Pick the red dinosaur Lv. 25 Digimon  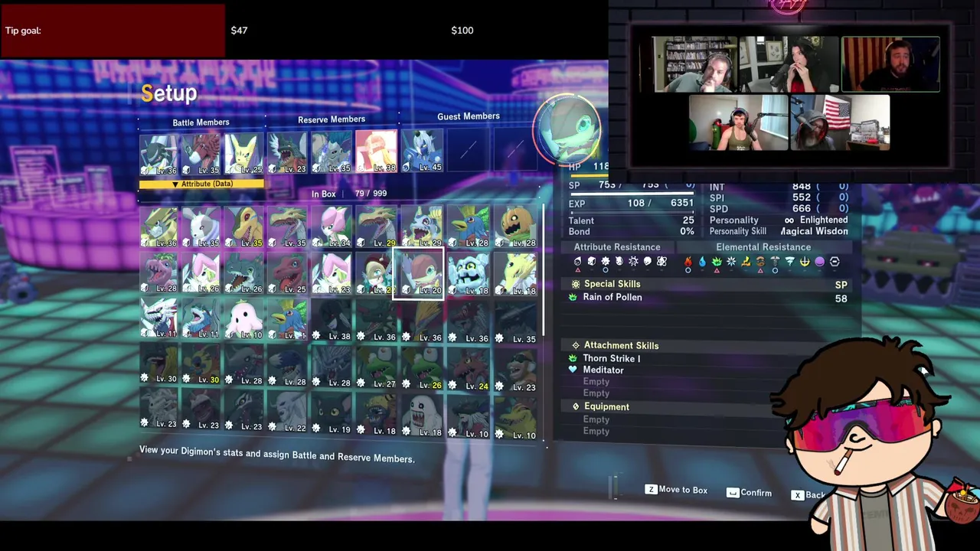[x=289, y=275]
